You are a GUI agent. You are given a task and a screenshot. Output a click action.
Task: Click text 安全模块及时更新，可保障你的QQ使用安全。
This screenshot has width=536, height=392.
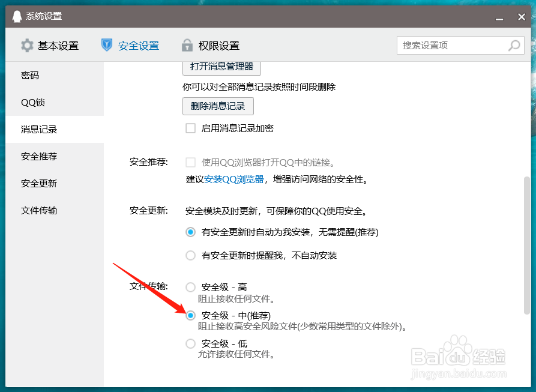(x=277, y=211)
